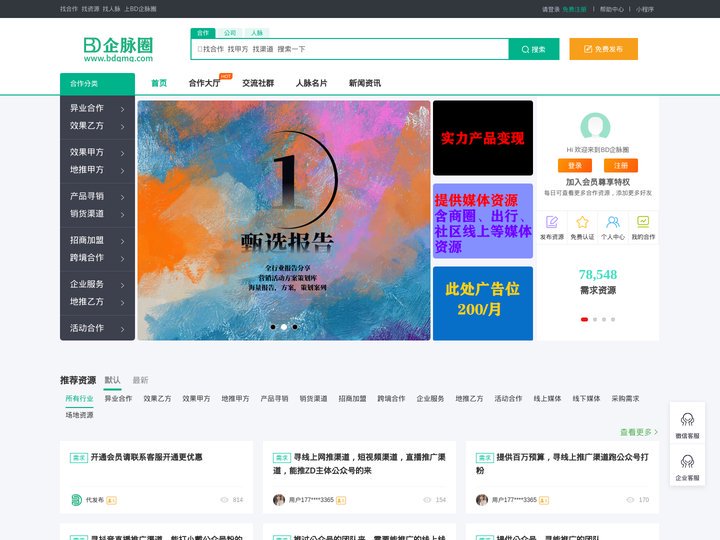The image size is (720, 540).
Task: Open 此处广告位 200/月 banner
Action: (x=483, y=304)
